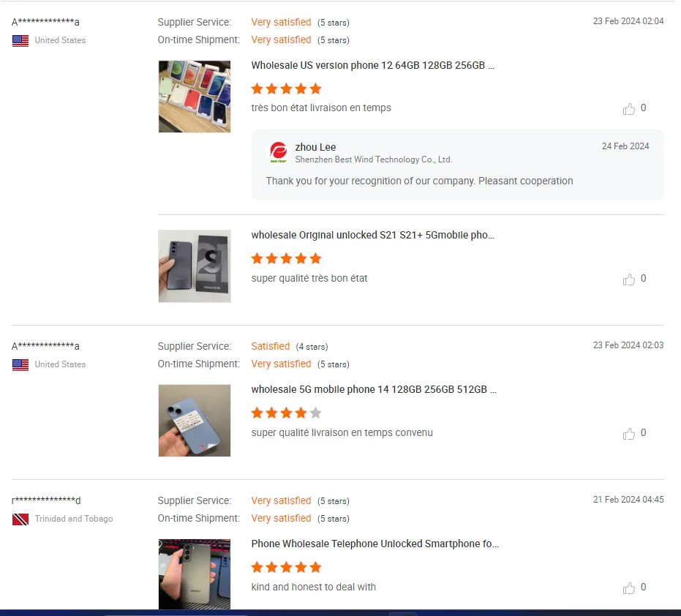Click the Trinidad and Tobago flag icon
The height and width of the screenshot is (616, 681).
(20, 519)
